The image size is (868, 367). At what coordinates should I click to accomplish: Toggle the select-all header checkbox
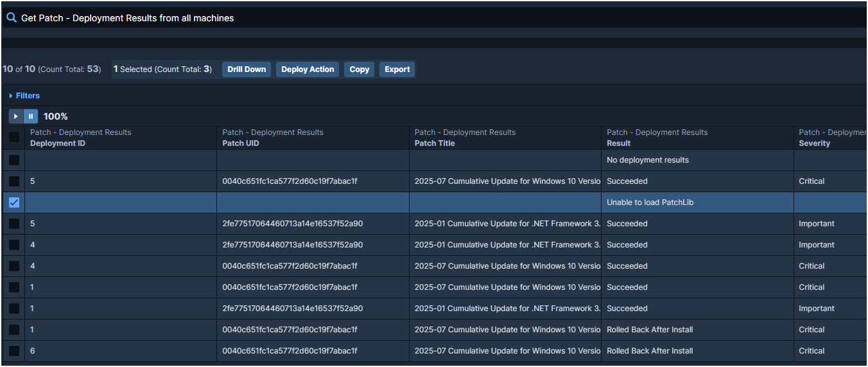(x=14, y=138)
